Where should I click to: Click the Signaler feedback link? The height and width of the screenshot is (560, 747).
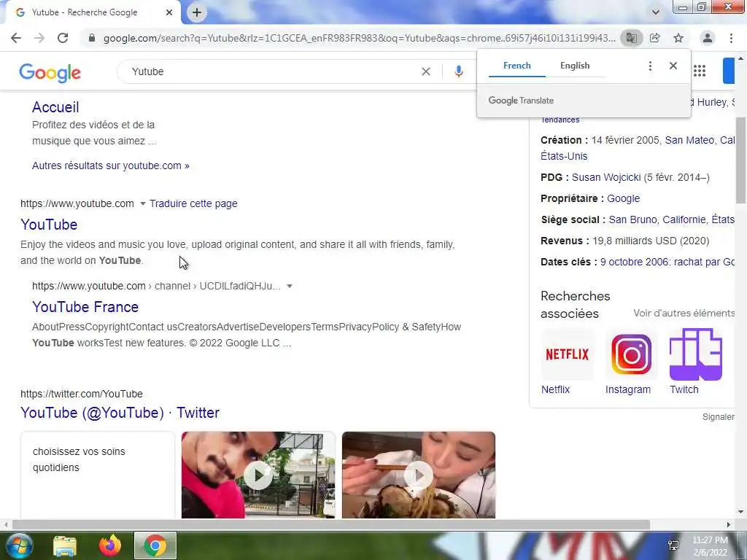pos(719,417)
